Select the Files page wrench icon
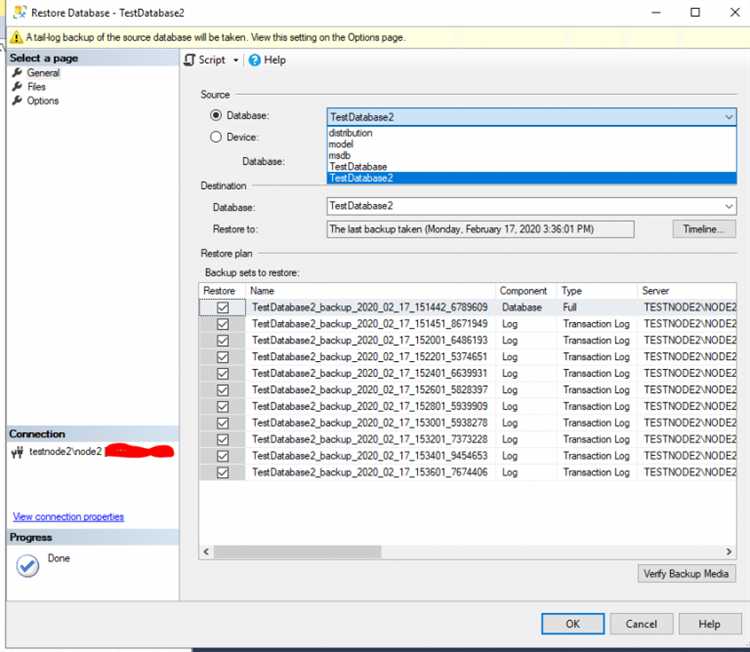 17,87
